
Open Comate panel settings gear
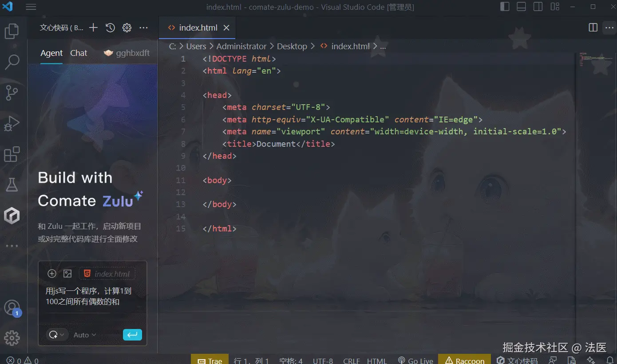pos(127,27)
